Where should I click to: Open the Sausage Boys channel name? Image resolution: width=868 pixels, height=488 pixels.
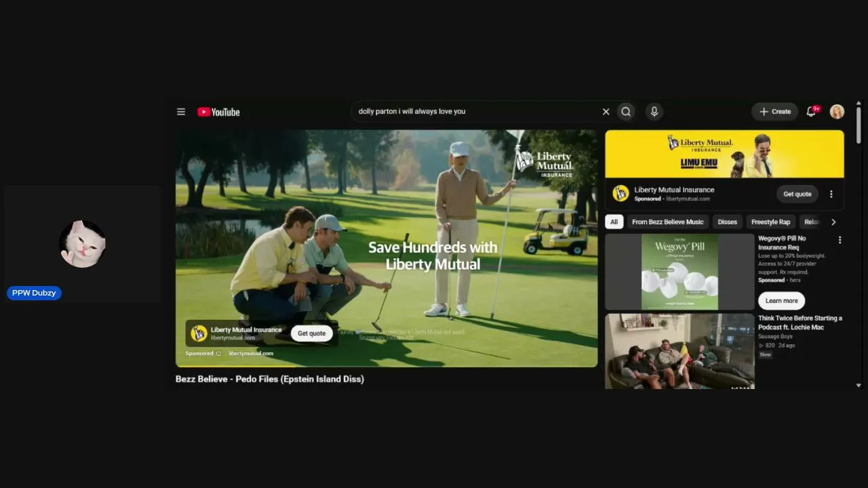click(x=776, y=336)
